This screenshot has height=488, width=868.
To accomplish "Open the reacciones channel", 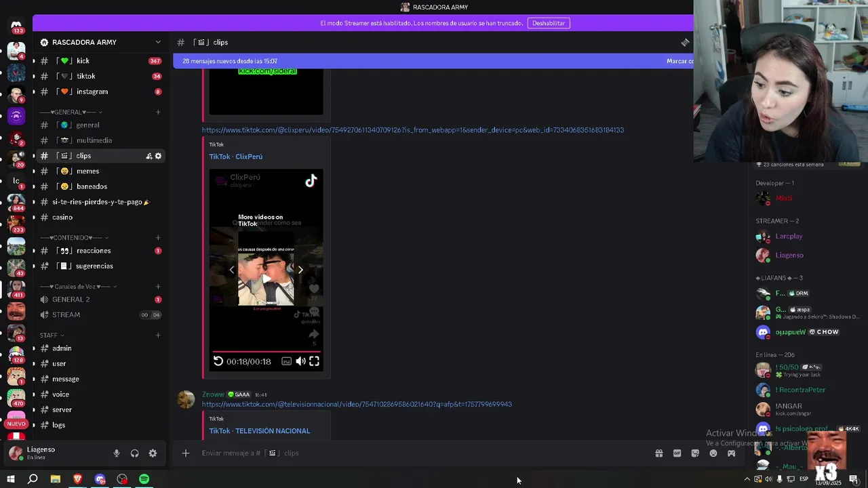I will [100, 251].
